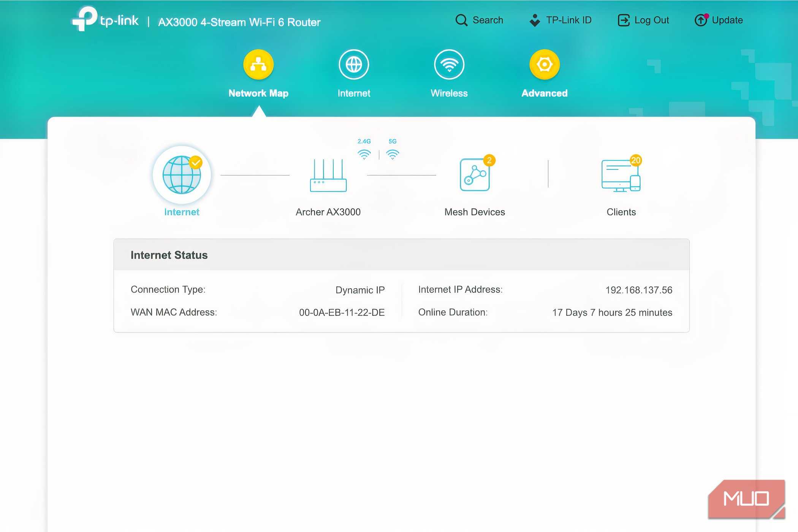Click the Mesh Devices label
This screenshot has width=798, height=532.
tap(475, 212)
